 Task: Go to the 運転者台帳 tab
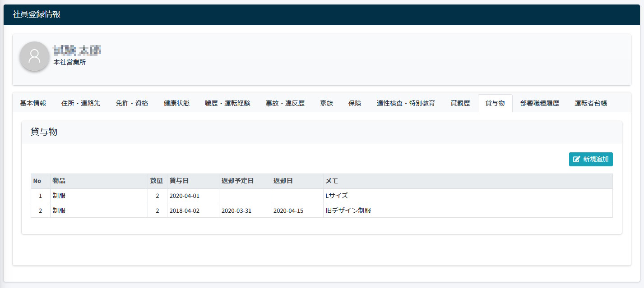[591, 103]
